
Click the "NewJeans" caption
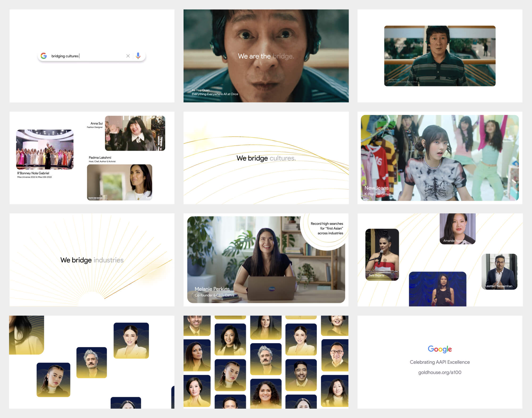tap(376, 188)
